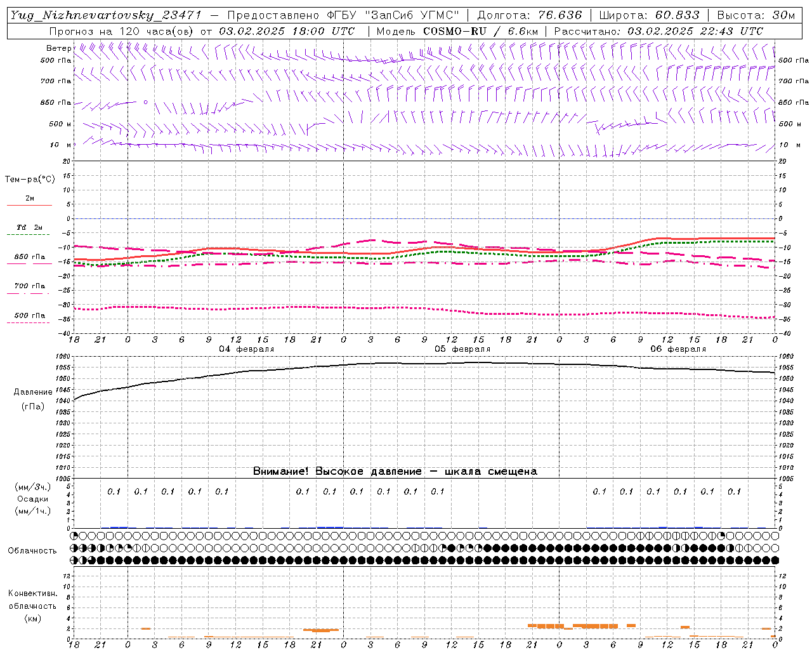Click the (мм/3ч.) precipitation unit label

32,487
